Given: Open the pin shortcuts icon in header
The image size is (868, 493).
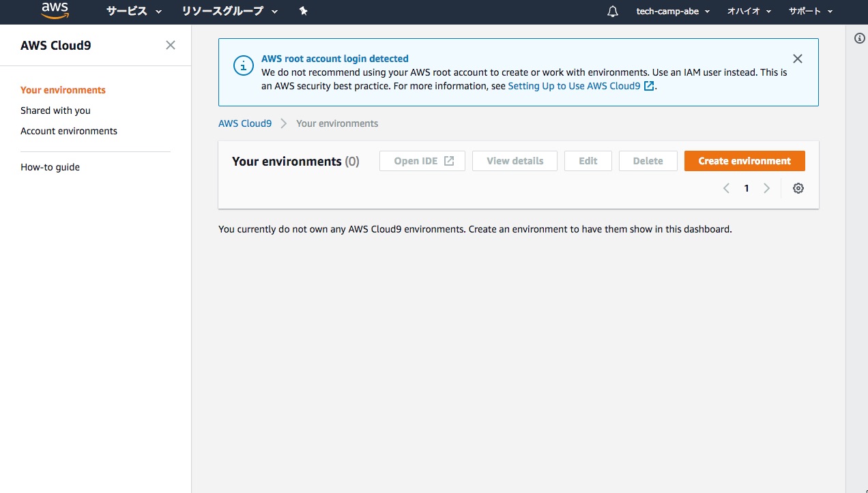Looking at the screenshot, I should click(x=304, y=11).
